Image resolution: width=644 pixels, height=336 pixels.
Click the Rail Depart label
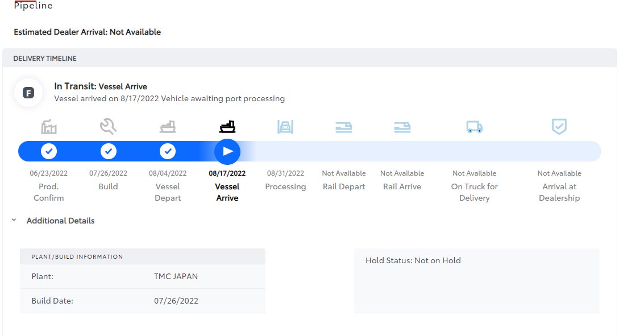[x=344, y=186]
